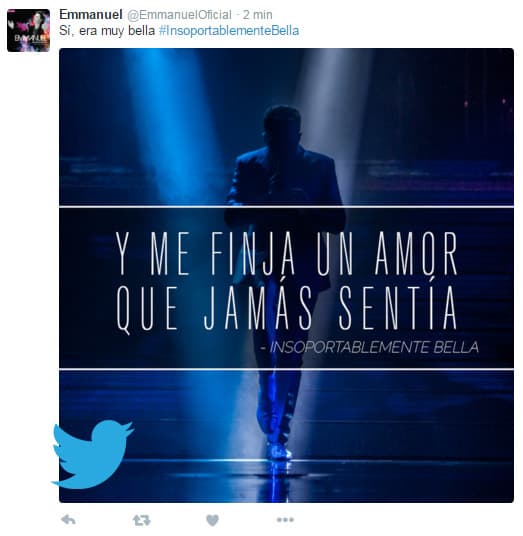Expand the attached concert image
The image size is (523, 536).
[286, 276]
